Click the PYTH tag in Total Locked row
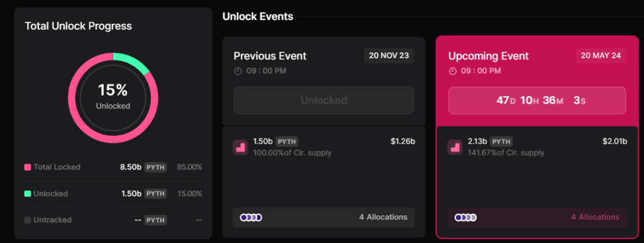This screenshot has width=644, height=243. tap(156, 167)
